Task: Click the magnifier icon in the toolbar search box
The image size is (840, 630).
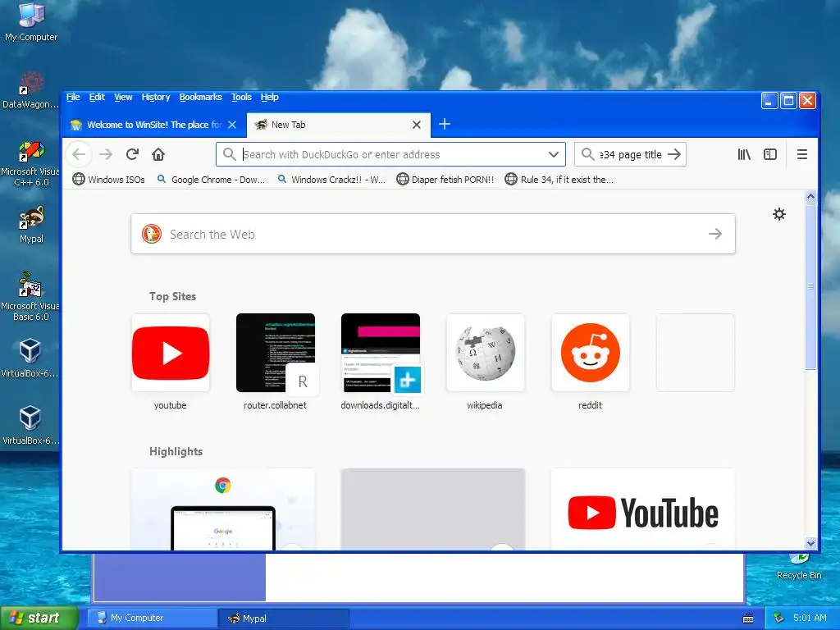Action: (x=587, y=154)
